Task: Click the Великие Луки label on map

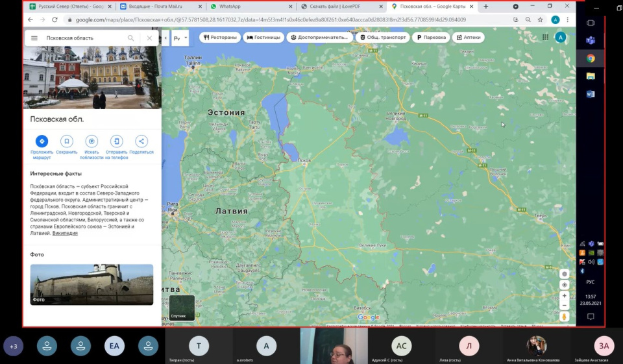Action: 373,245
